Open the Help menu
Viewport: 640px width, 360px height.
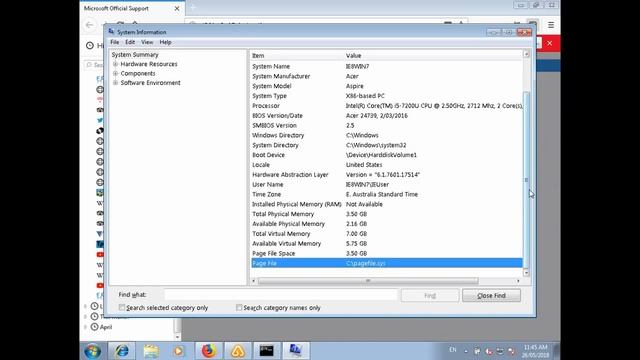coord(165,42)
